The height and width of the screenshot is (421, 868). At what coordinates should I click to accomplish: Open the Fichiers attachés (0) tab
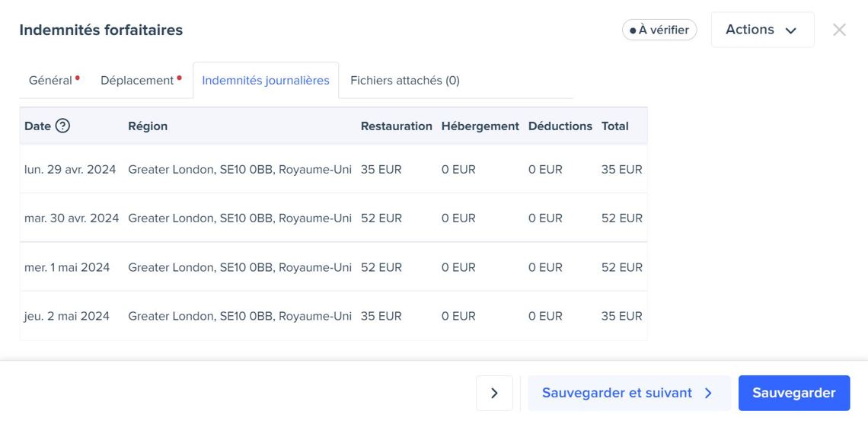point(404,80)
